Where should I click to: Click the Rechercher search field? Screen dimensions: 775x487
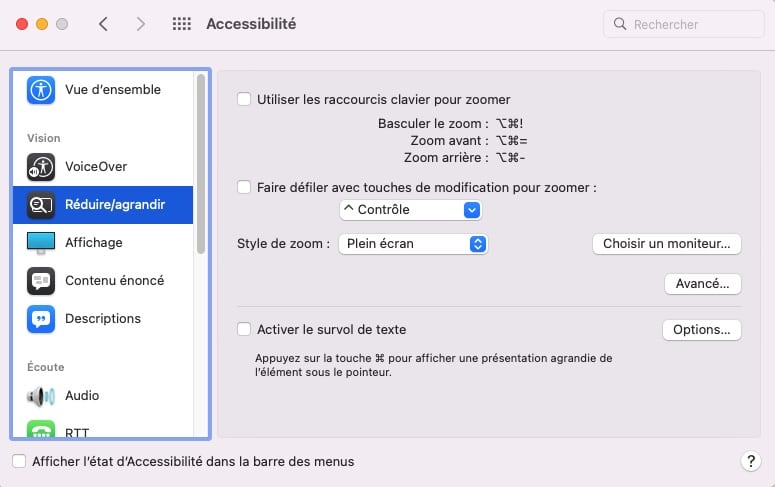(684, 24)
